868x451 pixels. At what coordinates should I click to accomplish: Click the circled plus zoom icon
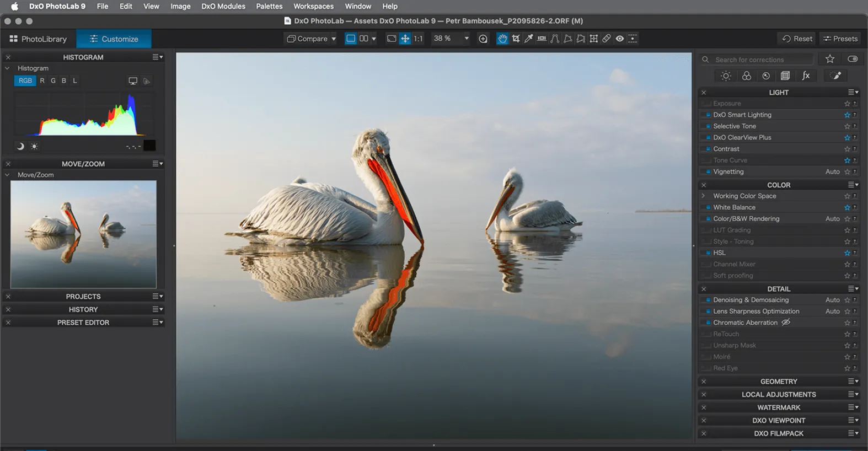click(483, 39)
